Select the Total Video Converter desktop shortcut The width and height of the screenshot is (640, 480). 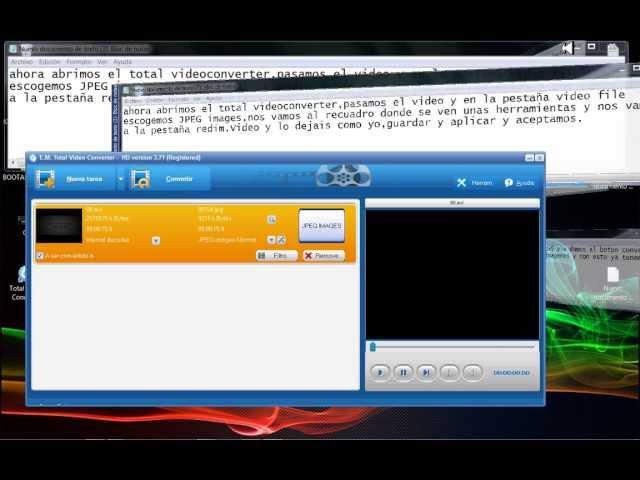tap(18, 283)
